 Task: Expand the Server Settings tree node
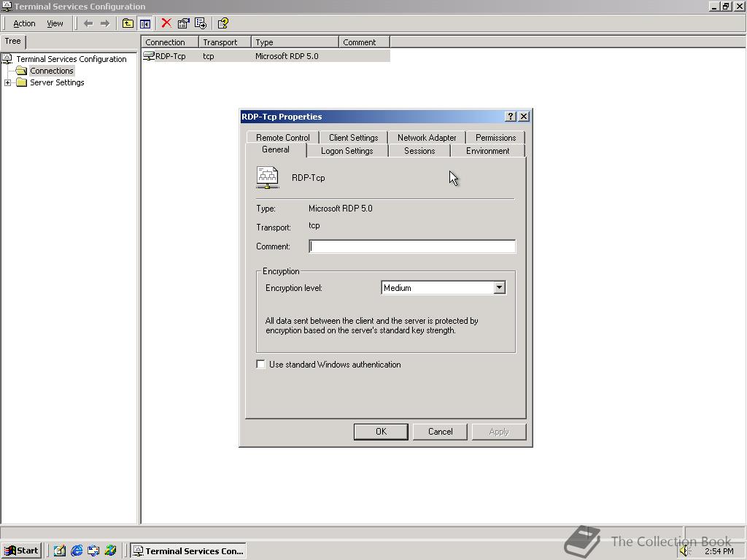point(7,82)
